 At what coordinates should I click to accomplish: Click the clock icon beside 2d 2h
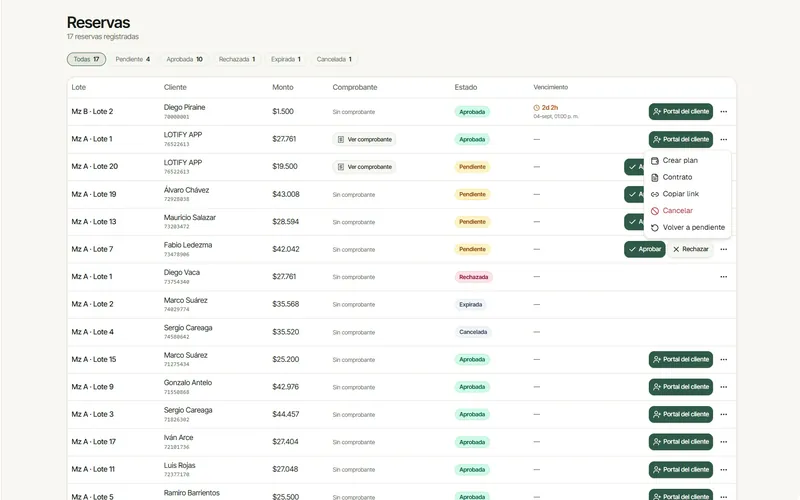point(536,108)
